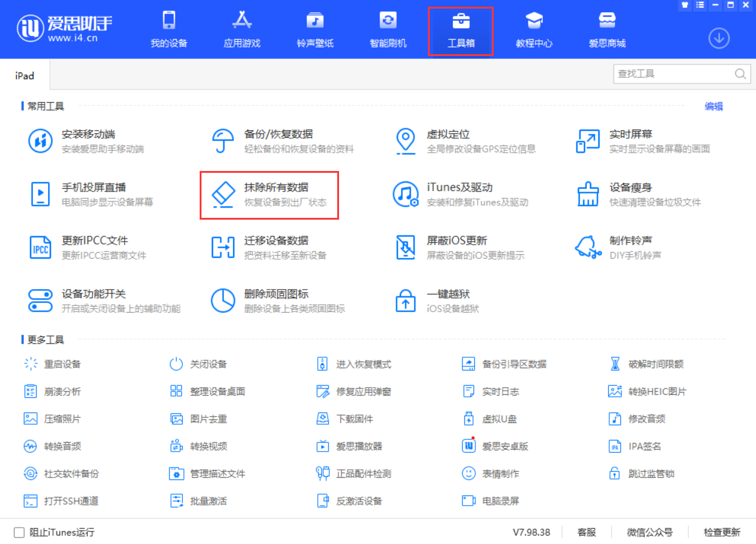Click 关闭设备 power icon
The image size is (756, 544).
(x=176, y=364)
